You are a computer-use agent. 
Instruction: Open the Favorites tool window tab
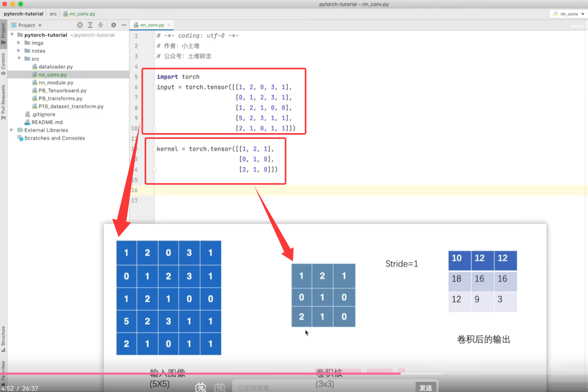pyautogui.click(x=3, y=373)
